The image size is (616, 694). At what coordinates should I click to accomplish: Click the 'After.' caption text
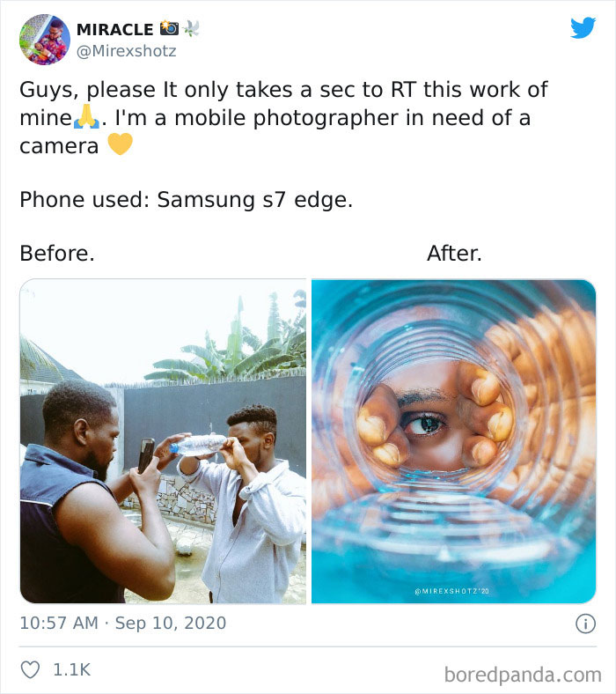pyautogui.click(x=454, y=254)
